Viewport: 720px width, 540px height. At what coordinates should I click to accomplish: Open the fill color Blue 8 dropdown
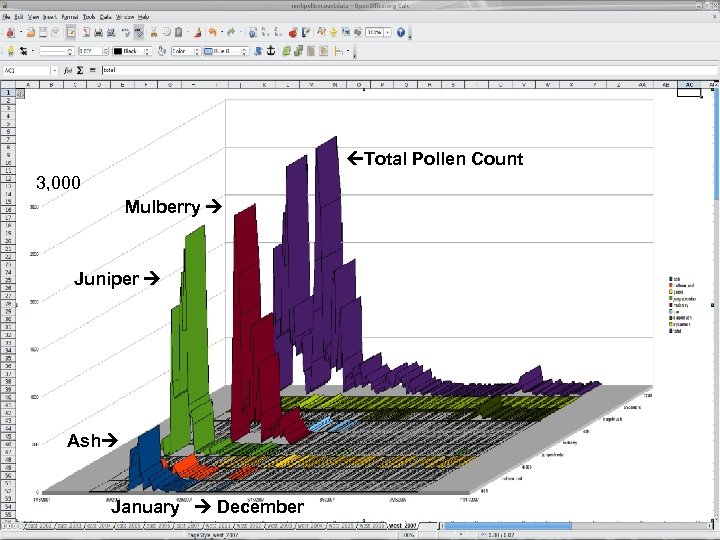click(x=244, y=51)
